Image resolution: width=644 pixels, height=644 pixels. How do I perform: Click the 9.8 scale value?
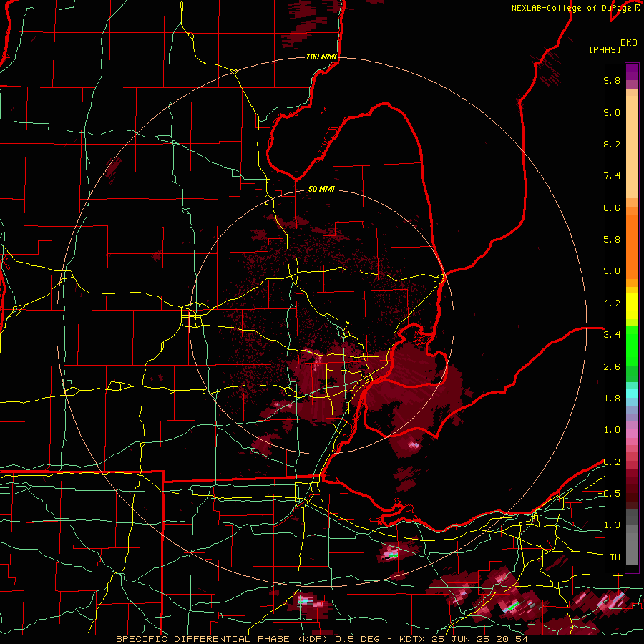[x=612, y=80]
